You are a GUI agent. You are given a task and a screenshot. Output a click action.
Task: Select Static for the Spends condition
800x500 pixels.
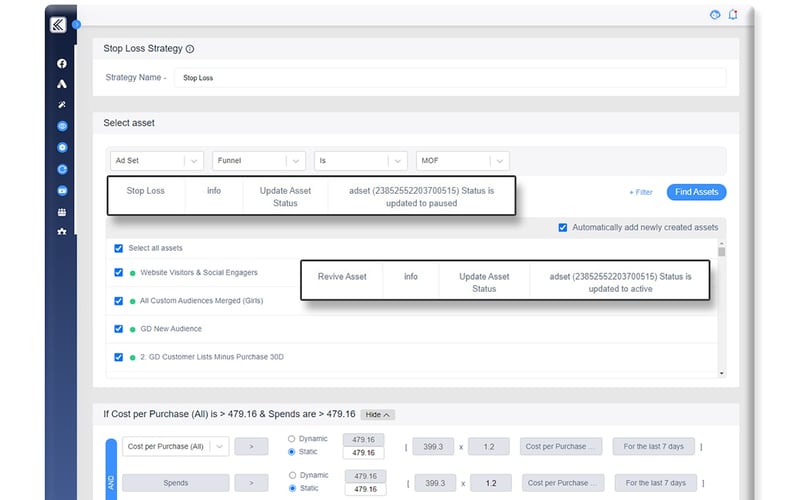(292, 488)
